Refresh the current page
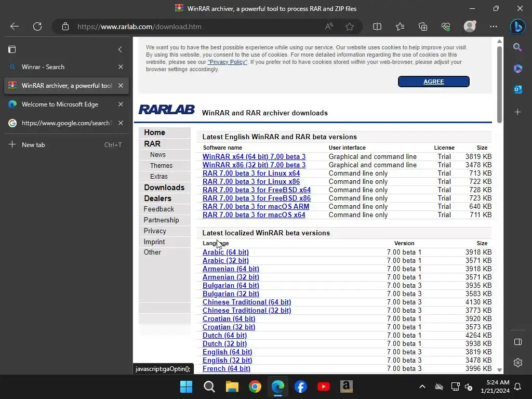Viewport: 532px width, 399px height. [x=37, y=26]
